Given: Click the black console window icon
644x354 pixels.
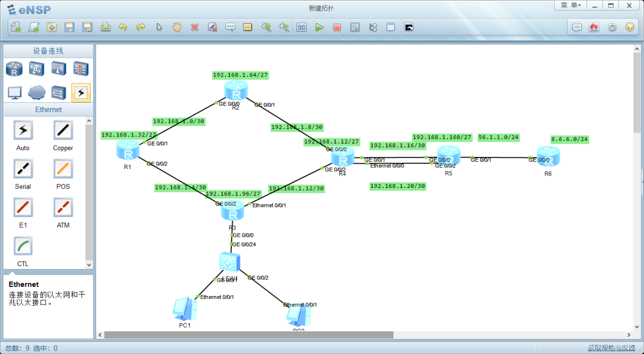Looking at the screenshot, I should click(x=409, y=27).
